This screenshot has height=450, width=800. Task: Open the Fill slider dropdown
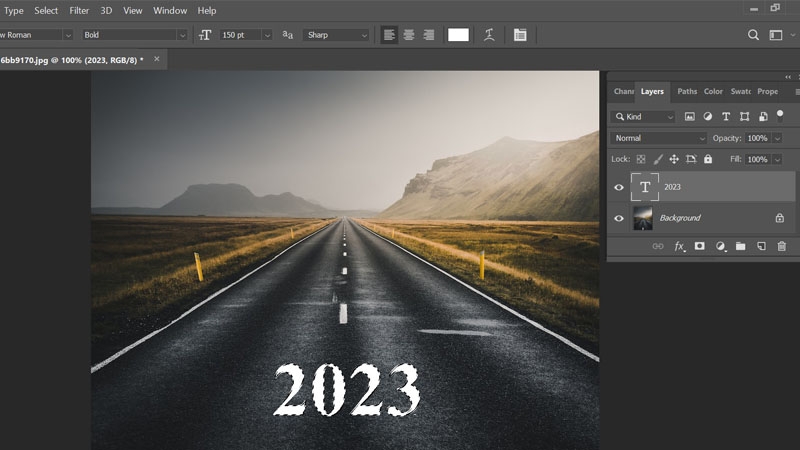777,159
